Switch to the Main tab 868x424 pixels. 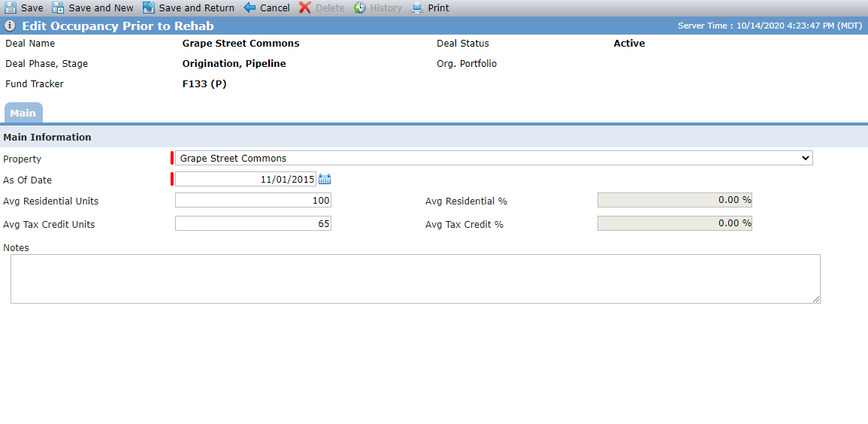tap(23, 113)
